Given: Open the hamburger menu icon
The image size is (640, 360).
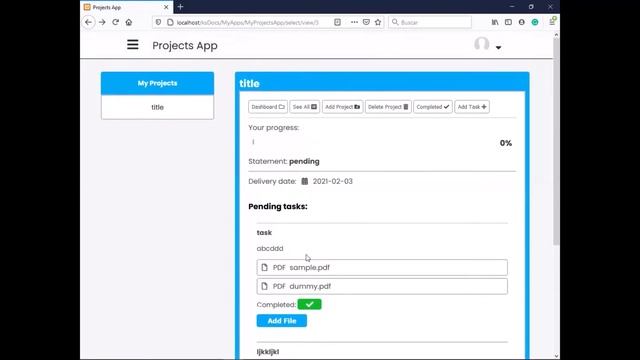Looking at the screenshot, I should (133, 44).
